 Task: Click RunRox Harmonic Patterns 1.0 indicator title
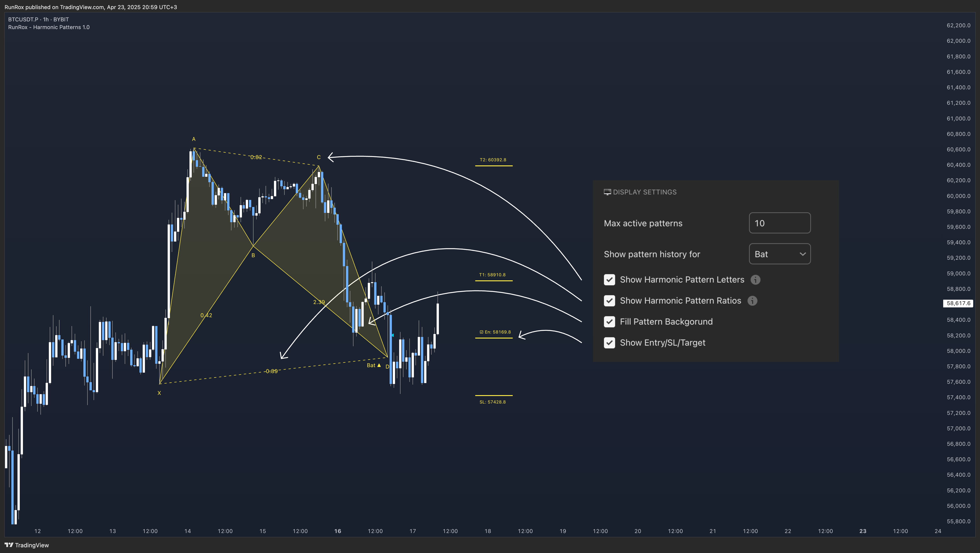click(x=49, y=27)
